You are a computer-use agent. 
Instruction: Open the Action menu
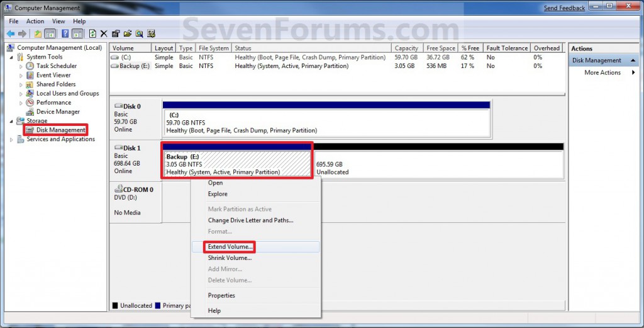pyautogui.click(x=35, y=21)
